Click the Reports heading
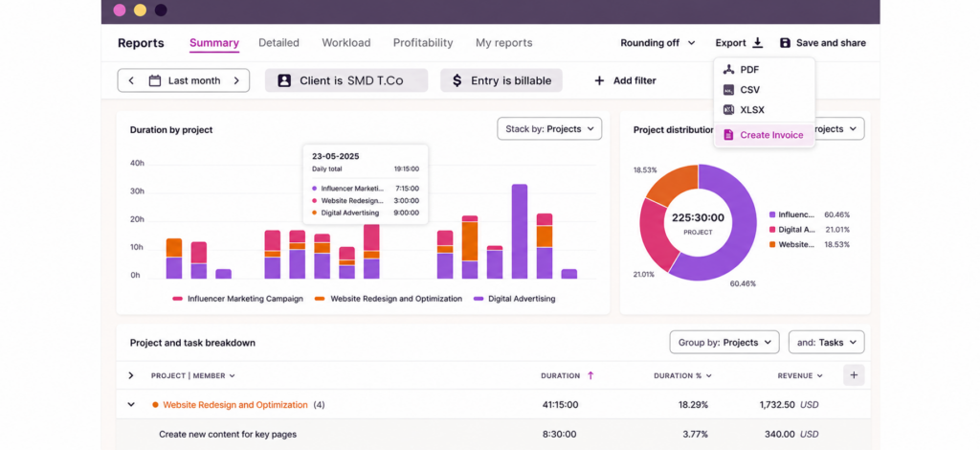The height and width of the screenshot is (450, 980). point(141,43)
